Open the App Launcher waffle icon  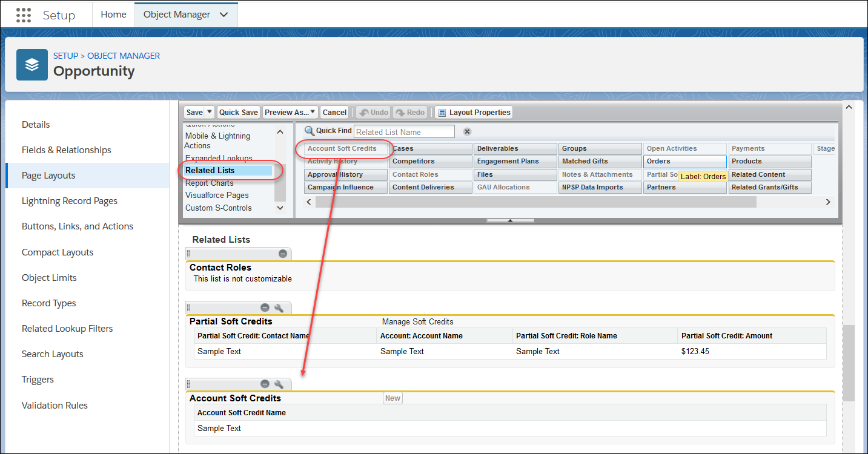click(x=23, y=14)
